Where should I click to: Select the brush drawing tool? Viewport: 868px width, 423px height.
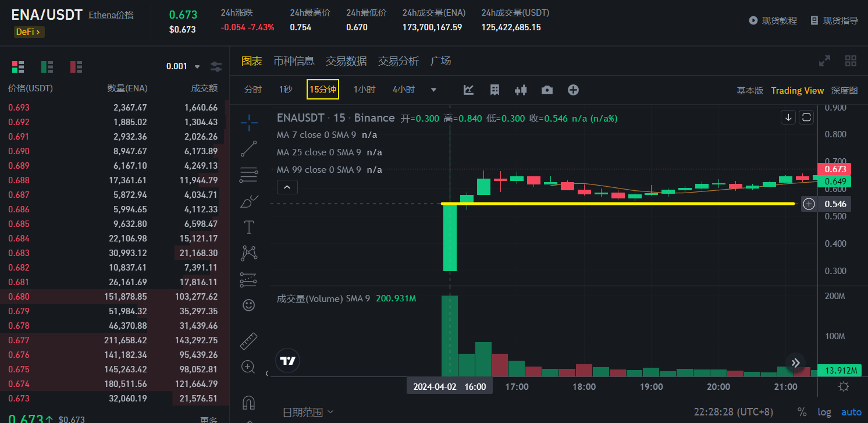pos(249,201)
